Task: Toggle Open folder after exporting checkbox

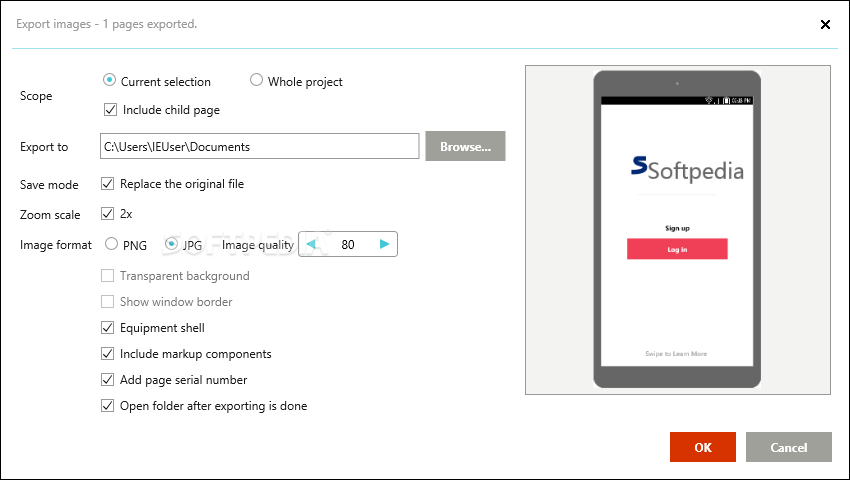Action: pyautogui.click(x=107, y=406)
